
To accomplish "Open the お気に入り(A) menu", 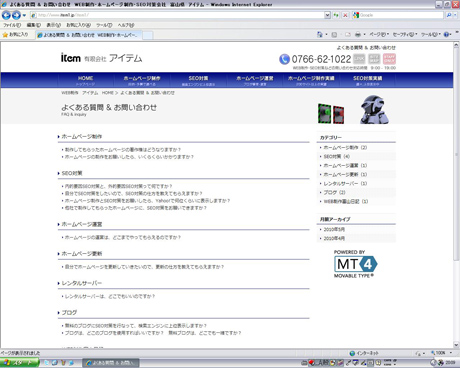I will tap(78, 25).
